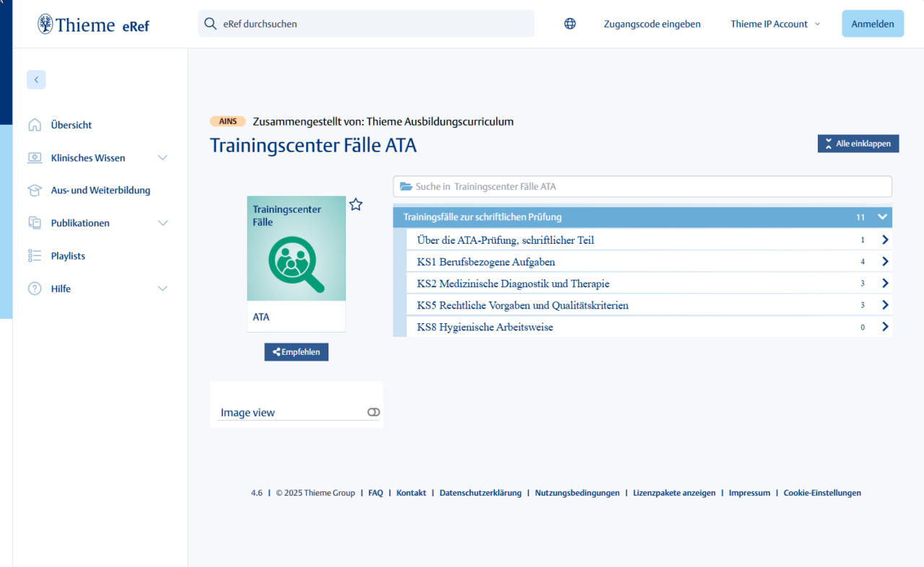The height and width of the screenshot is (567, 924).
Task: Open the Thieme IP Account dropdown
Action: click(x=775, y=23)
